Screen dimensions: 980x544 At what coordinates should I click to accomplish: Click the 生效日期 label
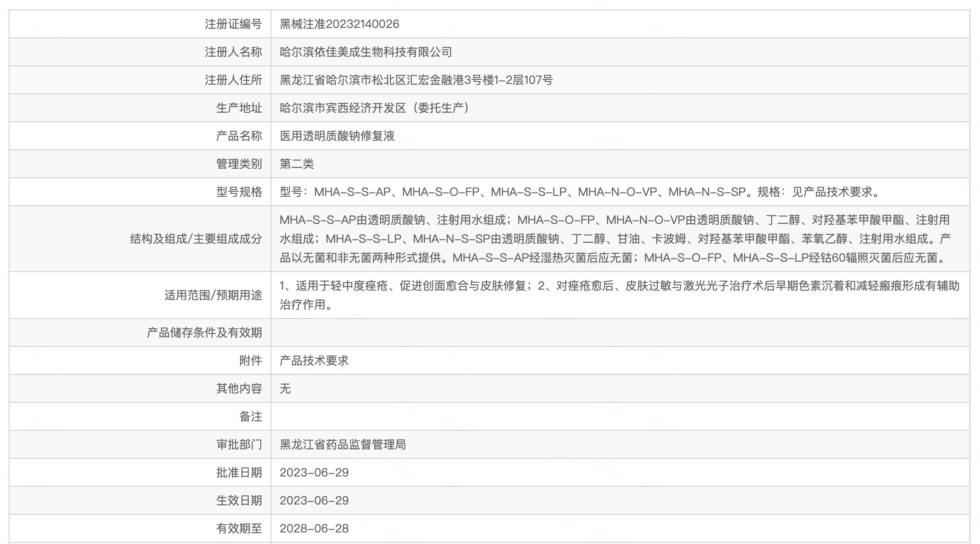239,500
